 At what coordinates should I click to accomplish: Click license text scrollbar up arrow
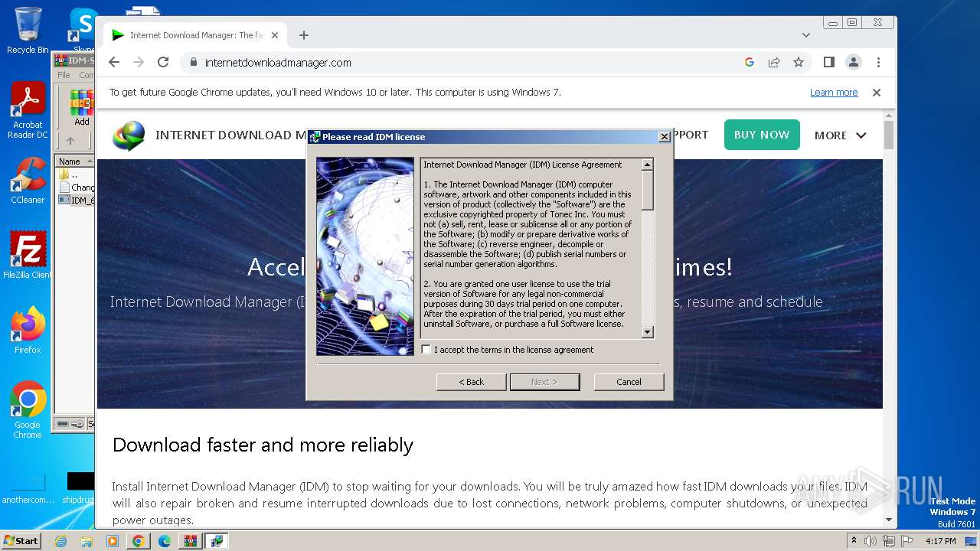pos(648,165)
